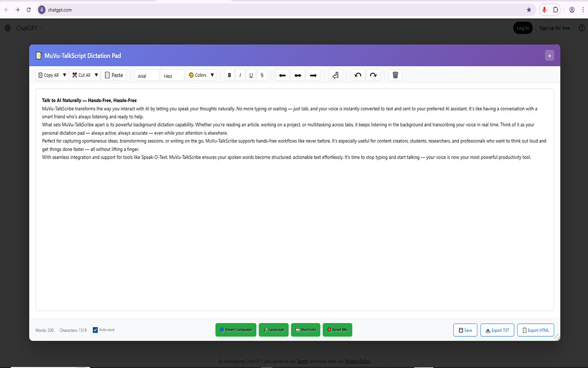Open the Arial font selector
588x368 pixels.
[147, 75]
